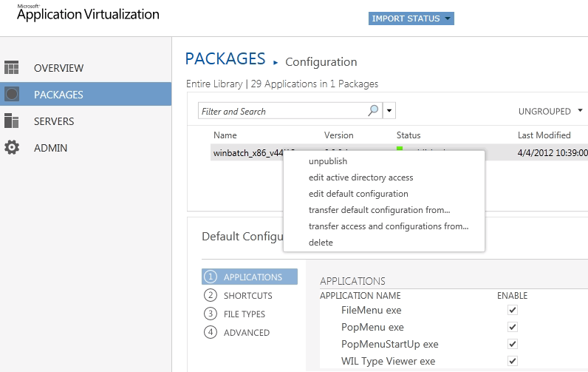Choose delete from the context menu
The width and height of the screenshot is (588, 372).
(x=321, y=243)
